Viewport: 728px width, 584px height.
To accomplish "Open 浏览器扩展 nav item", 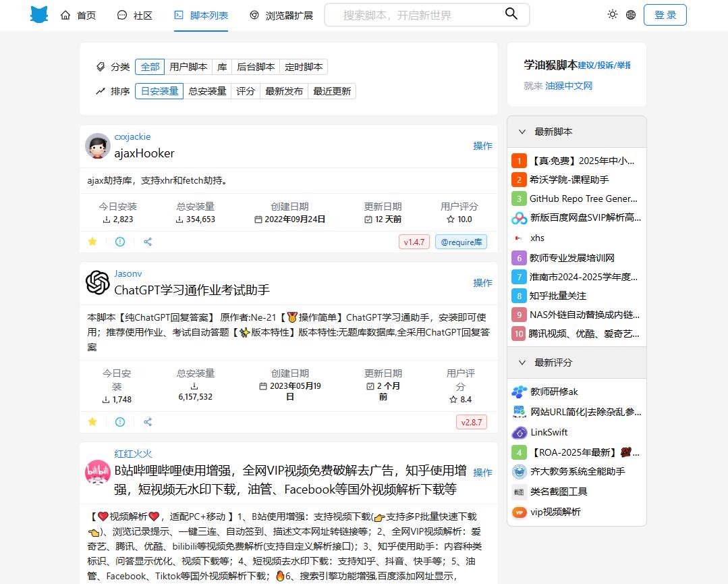I will [x=281, y=16].
